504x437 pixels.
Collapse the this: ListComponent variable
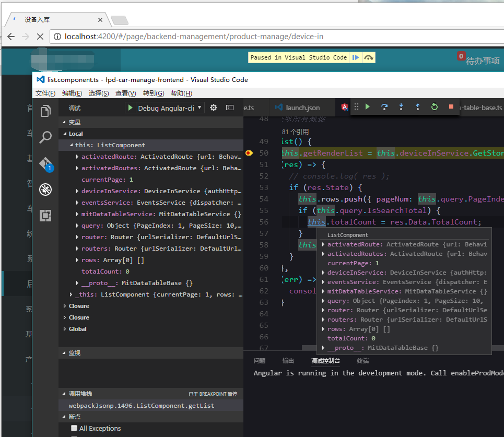point(72,145)
